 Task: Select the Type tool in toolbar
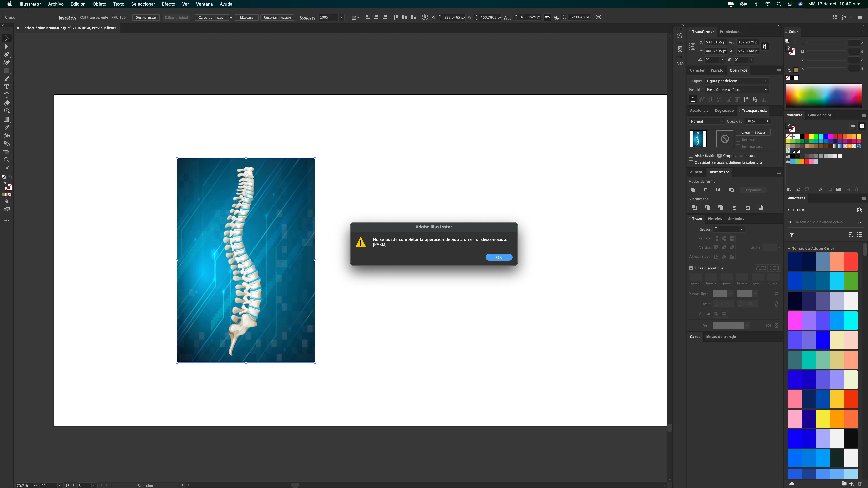point(7,87)
